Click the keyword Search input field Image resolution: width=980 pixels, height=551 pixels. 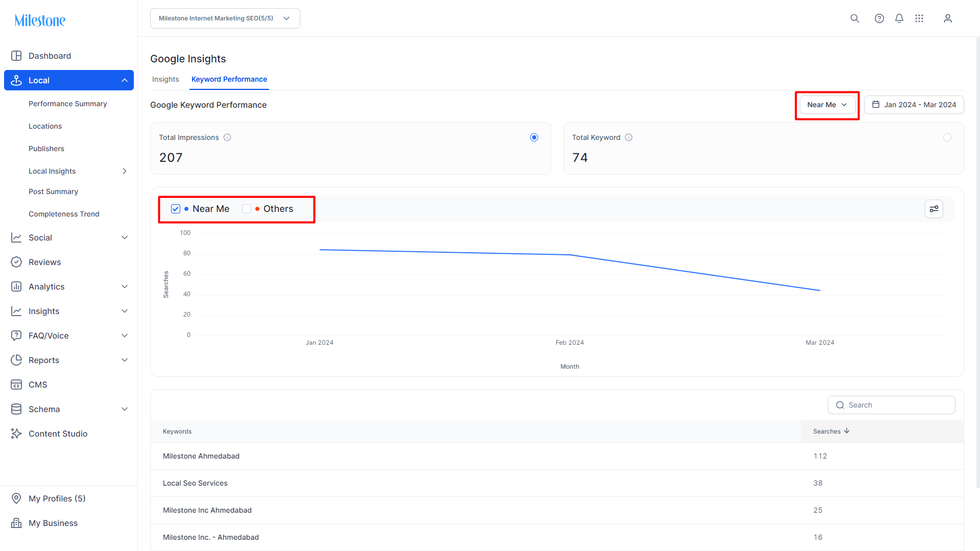(x=892, y=405)
